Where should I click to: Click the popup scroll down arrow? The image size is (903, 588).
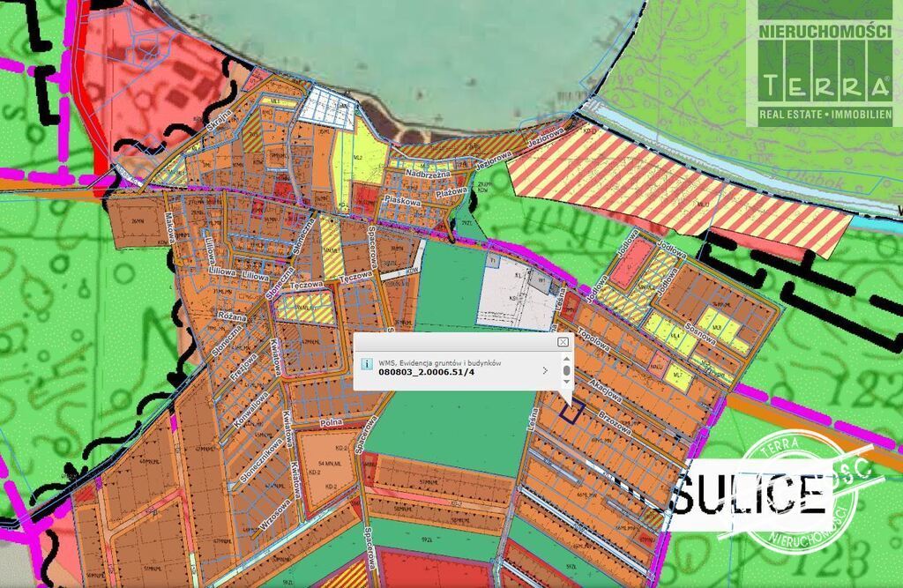(567, 383)
